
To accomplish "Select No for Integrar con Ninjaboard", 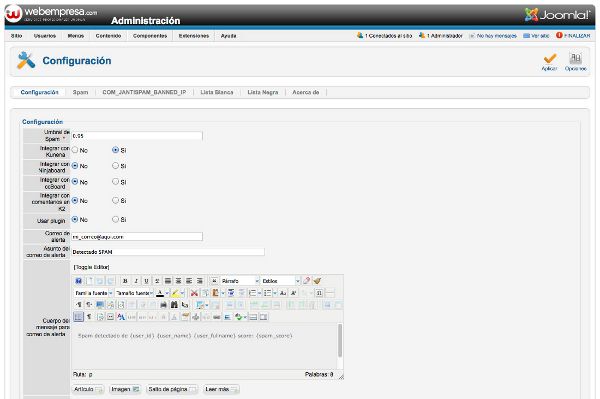I will click(75, 166).
